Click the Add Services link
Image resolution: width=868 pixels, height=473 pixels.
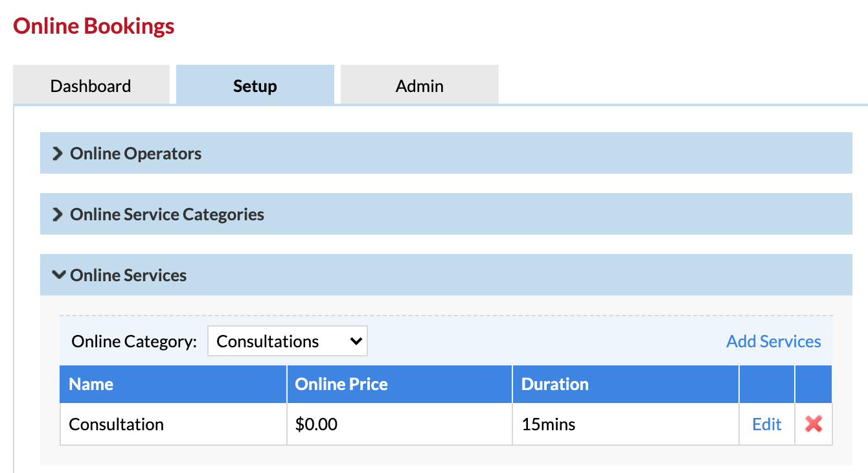(x=773, y=341)
